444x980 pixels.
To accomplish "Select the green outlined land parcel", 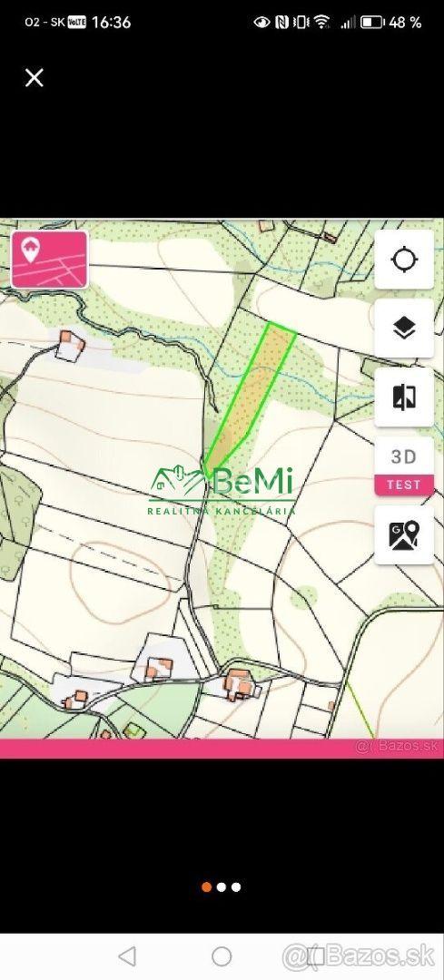I will click(250, 397).
